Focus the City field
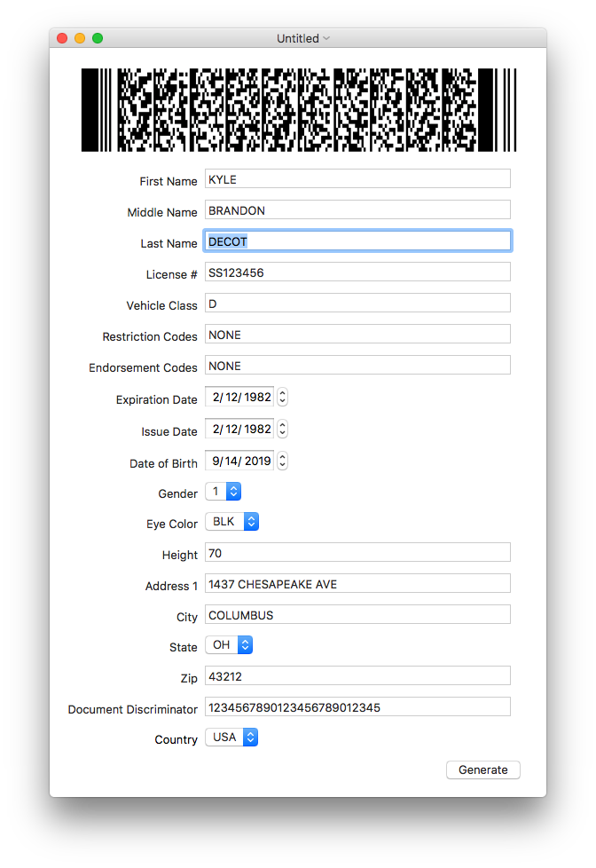Image resolution: width=596 pixels, height=868 pixels. [x=357, y=615]
